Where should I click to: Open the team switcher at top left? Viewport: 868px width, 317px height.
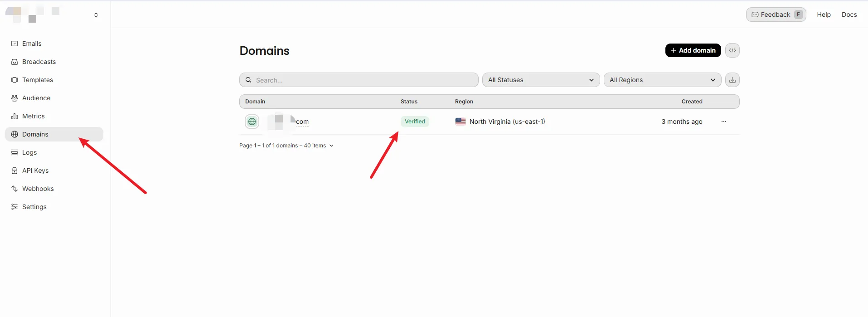[96, 15]
